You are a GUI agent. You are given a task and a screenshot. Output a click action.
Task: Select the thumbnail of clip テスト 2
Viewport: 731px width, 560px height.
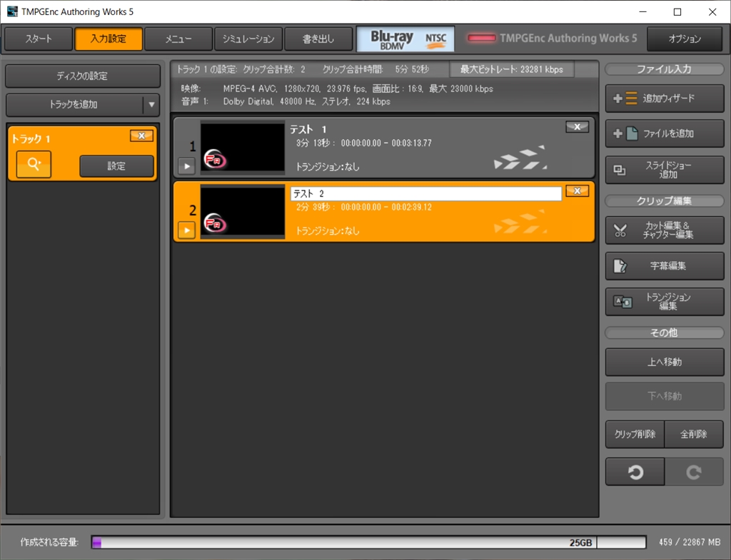pyautogui.click(x=243, y=211)
